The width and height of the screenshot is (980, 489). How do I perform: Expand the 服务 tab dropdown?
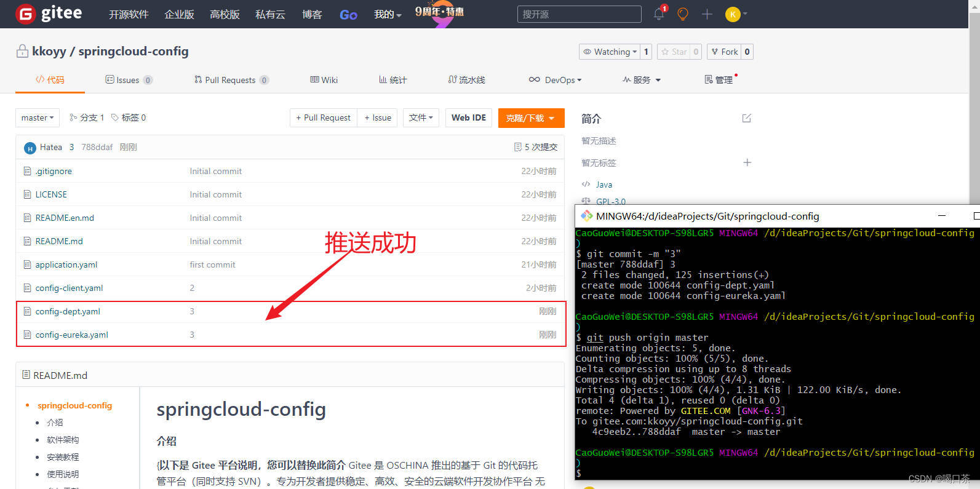point(641,80)
